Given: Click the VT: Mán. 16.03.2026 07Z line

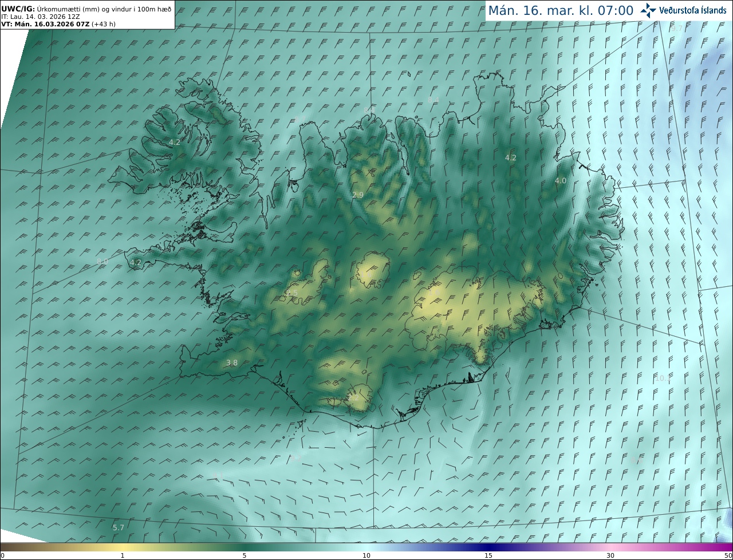Looking at the screenshot, I should coord(58,24).
